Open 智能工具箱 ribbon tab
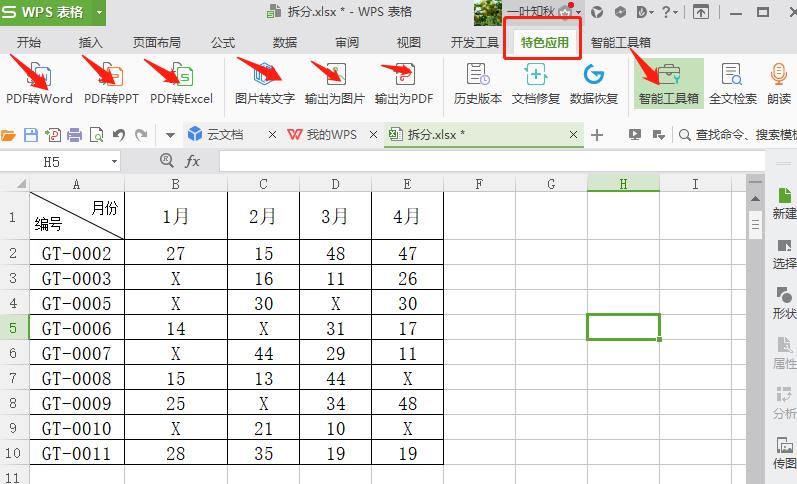The width and height of the screenshot is (797, 484). tap(621, 42)
